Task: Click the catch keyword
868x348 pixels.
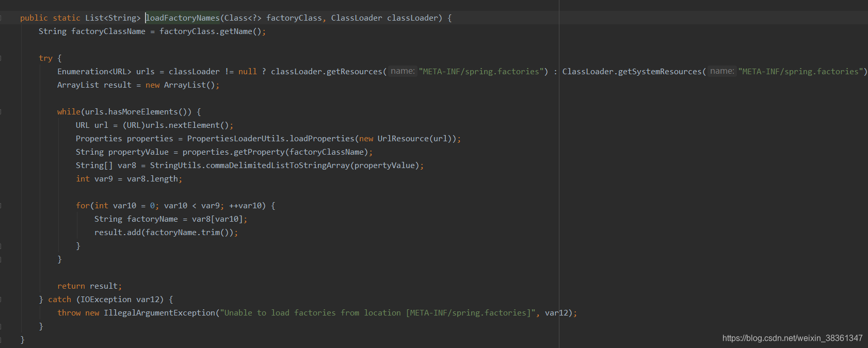Action: coord(59,300)
